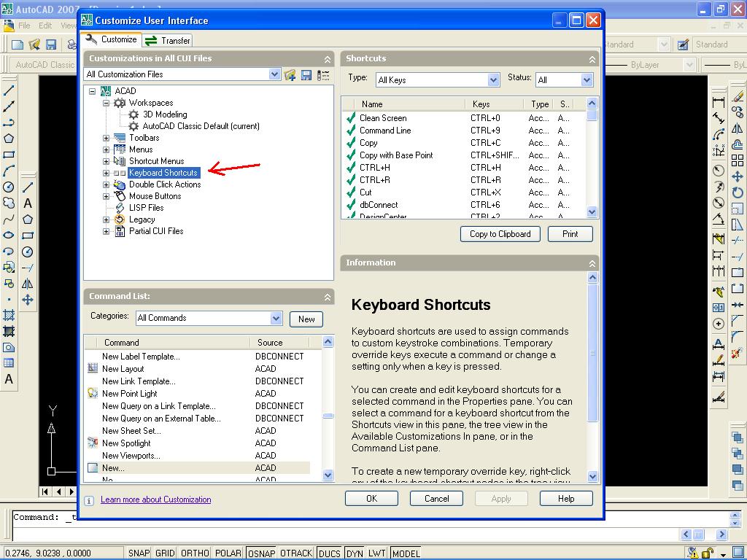Select the Revision Cloud tool
The width and height of the screenshot is (747, 560).
pos(9,203)
